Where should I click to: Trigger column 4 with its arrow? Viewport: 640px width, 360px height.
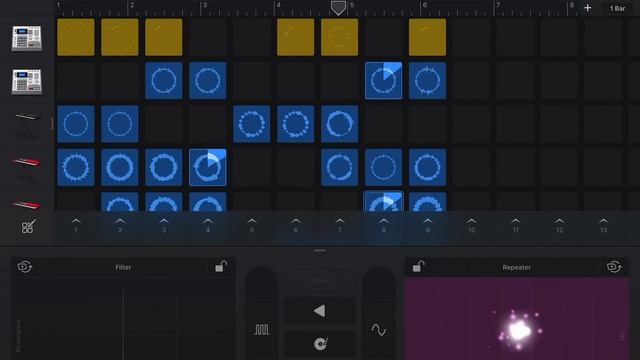point(208,225)
